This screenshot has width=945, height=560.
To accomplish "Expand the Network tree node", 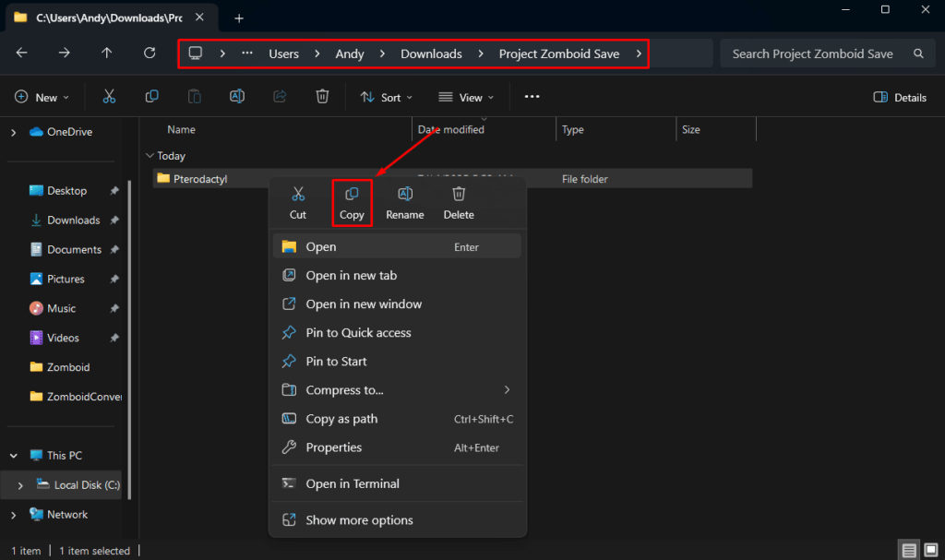I will click(x=13, y=515).
